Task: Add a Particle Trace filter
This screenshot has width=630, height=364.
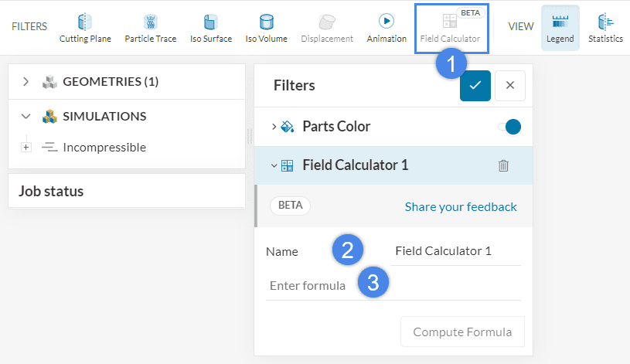Action: 150,28
